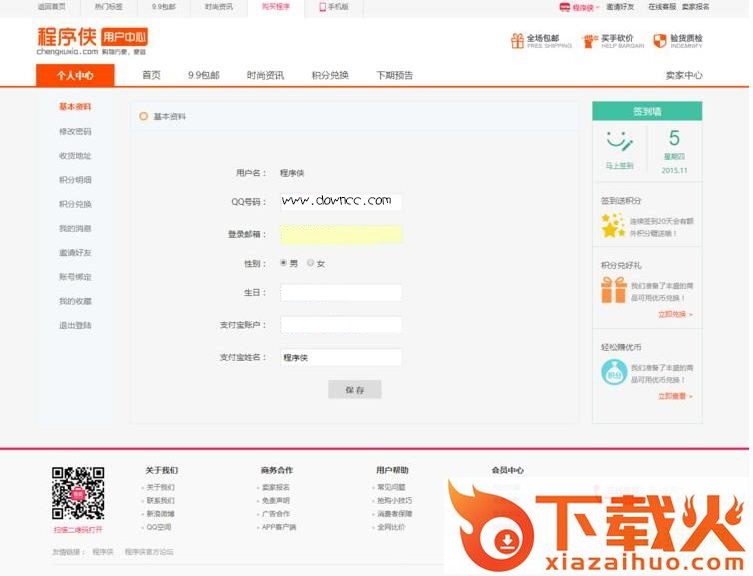
Task: Click the 登录邮箱 email input field
Action: 341,235
